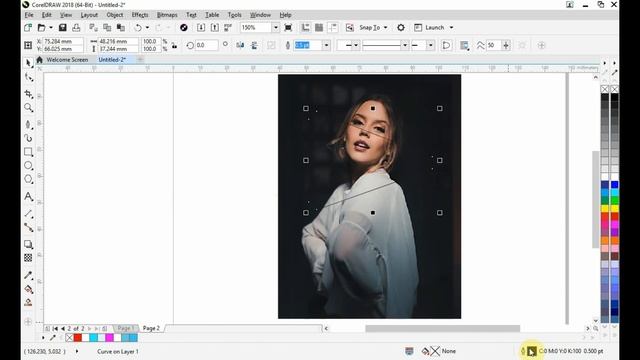Select the Zoom tool magnifier
The height and width of the screenshot is (360, 640).
(28, 107)
